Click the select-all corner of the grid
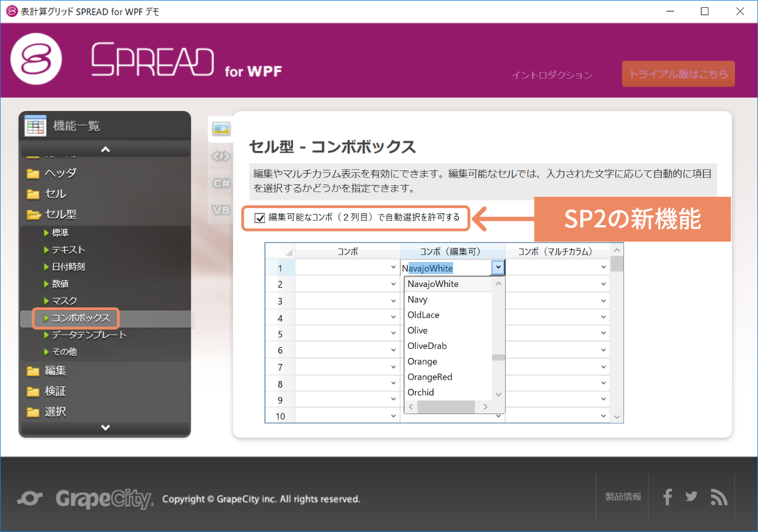The image size is (758, 532). click(281, 252)
